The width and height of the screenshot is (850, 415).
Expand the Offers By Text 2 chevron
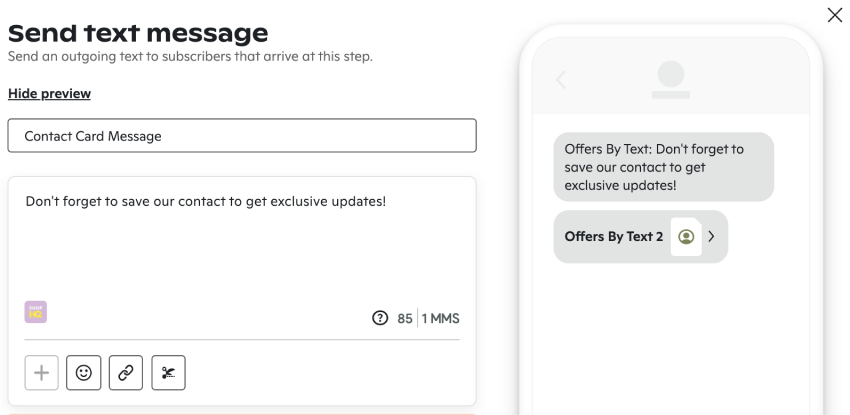[711, 236]
